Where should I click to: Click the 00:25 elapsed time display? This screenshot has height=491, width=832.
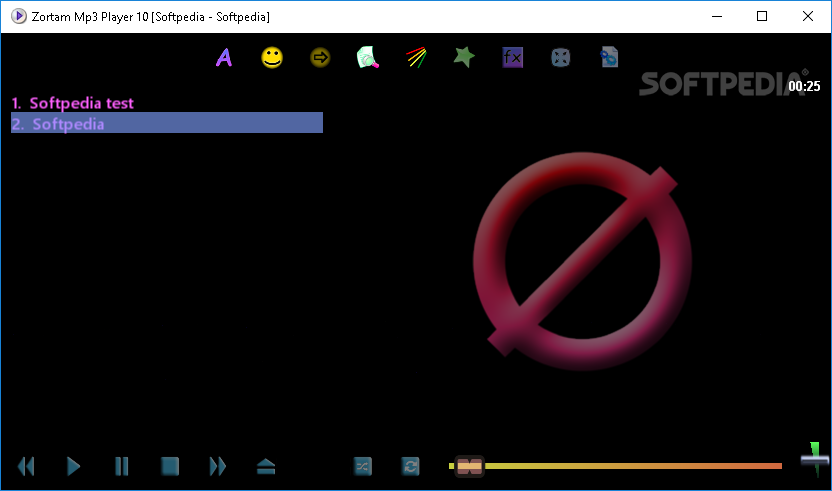[804, 86]
